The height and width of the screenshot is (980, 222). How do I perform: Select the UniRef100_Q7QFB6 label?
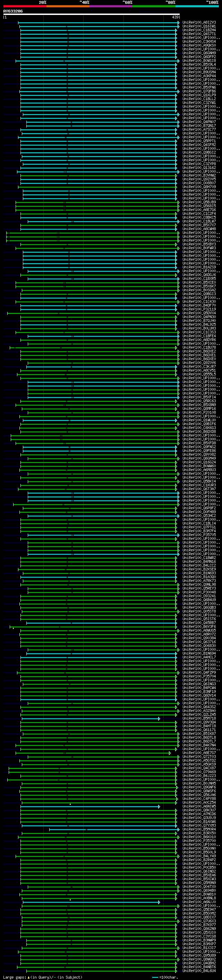click(x=199, y=91)
